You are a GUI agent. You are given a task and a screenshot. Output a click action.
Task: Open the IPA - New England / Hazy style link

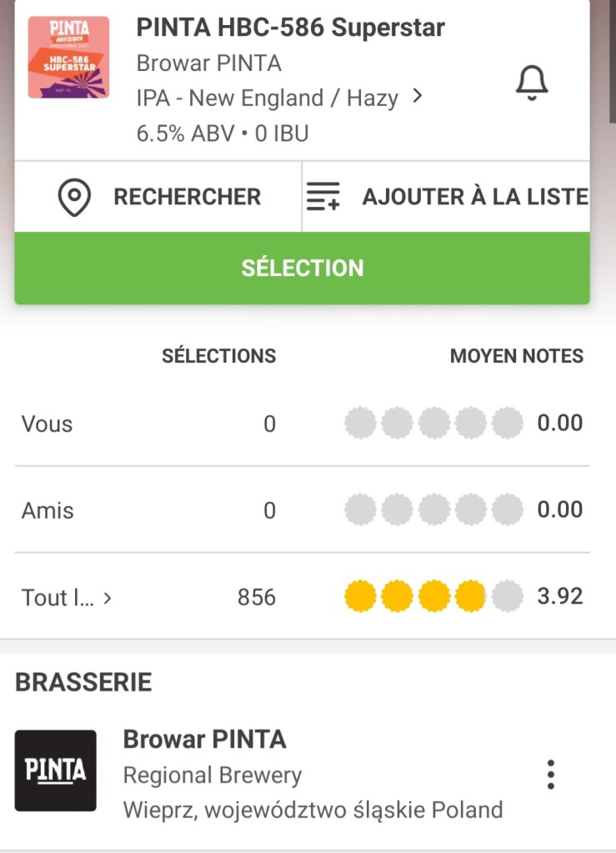pos(267,98)
